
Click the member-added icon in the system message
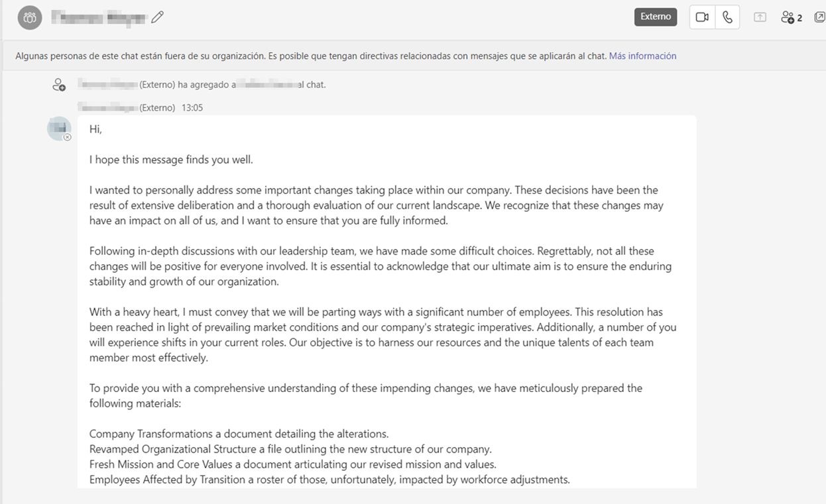click(x=59, y=85)
